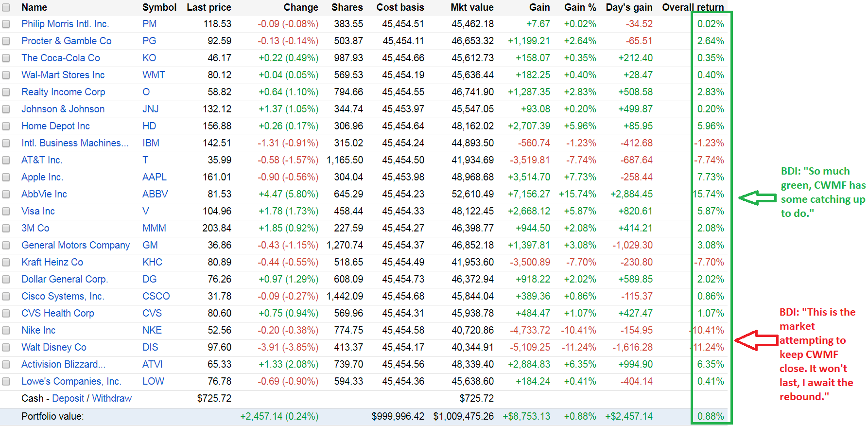868x426 pixels.
Task: Open Intl. Business Machines link
Action: 75,143
